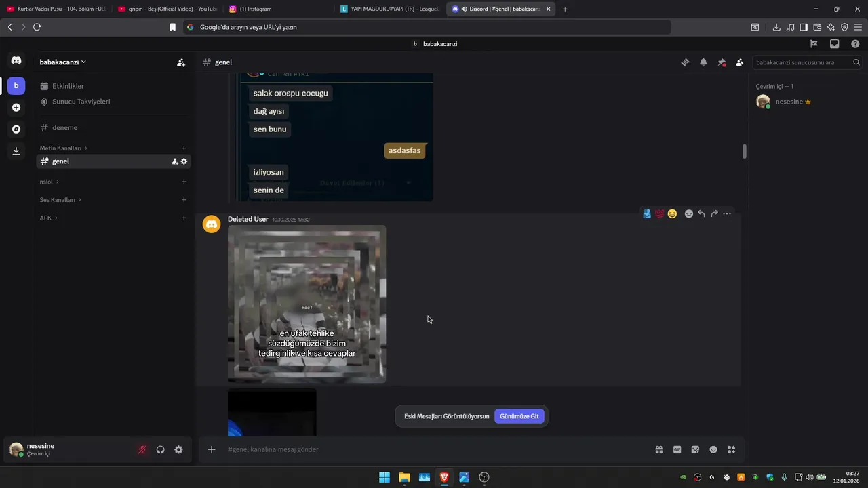Create channel in AFK category
The image size is (868, 488).
click(184, 218)
